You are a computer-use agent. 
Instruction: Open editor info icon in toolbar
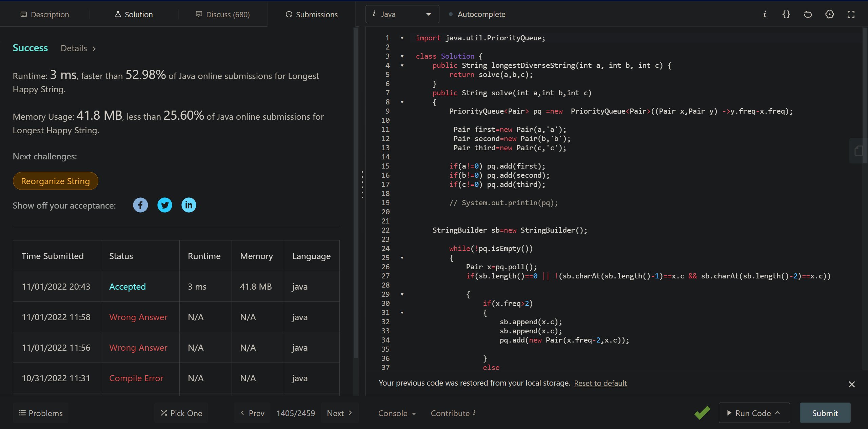[x=764, y=14]
